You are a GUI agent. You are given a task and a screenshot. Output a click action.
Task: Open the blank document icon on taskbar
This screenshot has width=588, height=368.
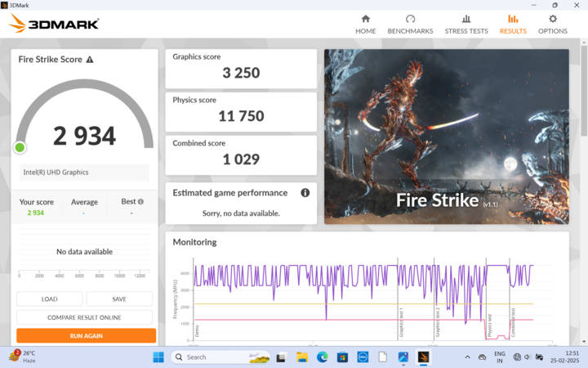tap(382, 357)
